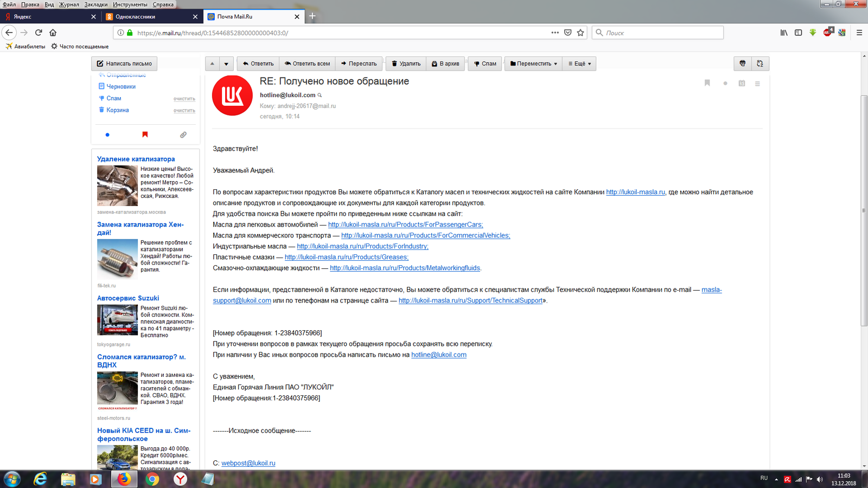The image size is (868, 488).
Task: Click the Reply (Ответить) button
Action: point(258,63)
